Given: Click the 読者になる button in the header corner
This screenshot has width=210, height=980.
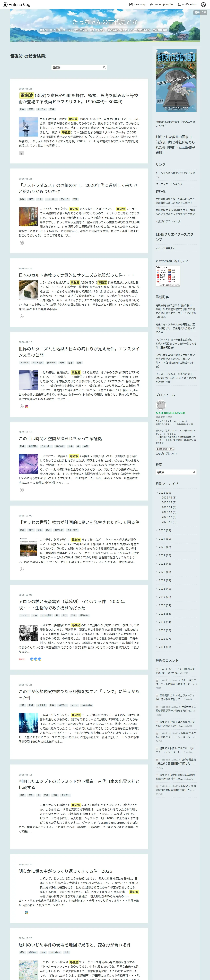Looking at the screenshot, I should tap(200, 13).
